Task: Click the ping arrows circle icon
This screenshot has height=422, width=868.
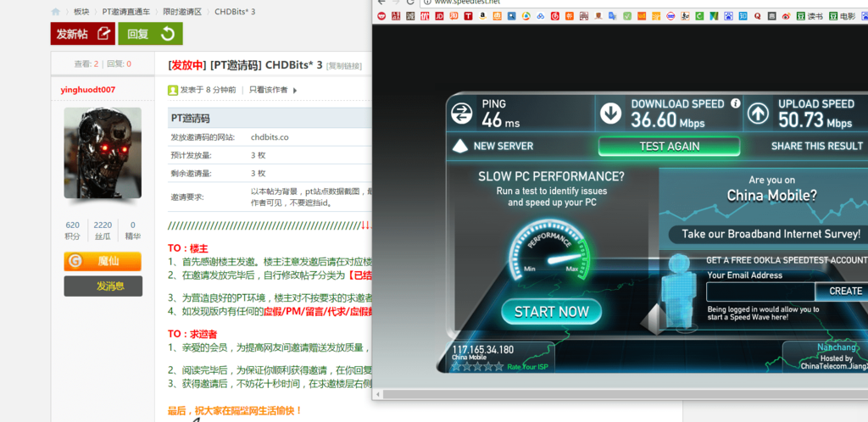Action: [x=461, y=114]
